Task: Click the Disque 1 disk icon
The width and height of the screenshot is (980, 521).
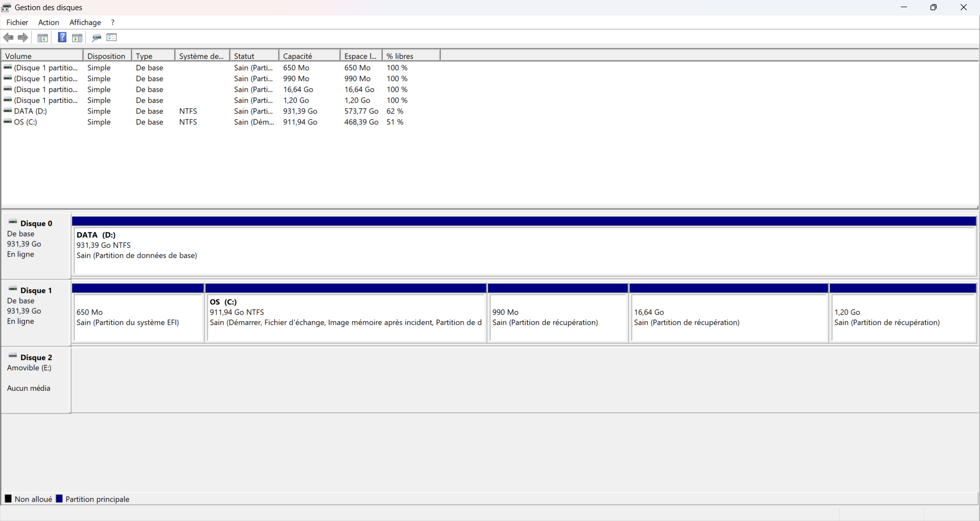Action: [x=13, y=289]
